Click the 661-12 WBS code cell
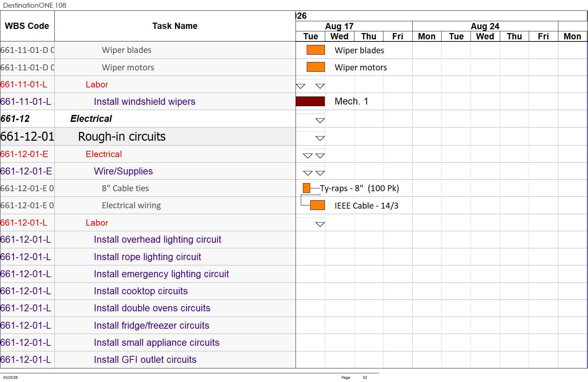The image size is (588, 382). pyautogui.click(x=27, y=119)
